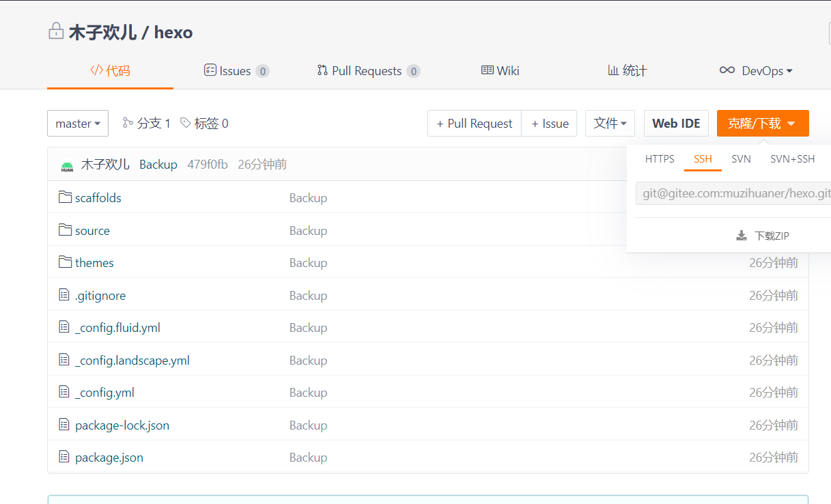Open the source folder
Viewport: 831px width, 504px height.
coord(92,231)
